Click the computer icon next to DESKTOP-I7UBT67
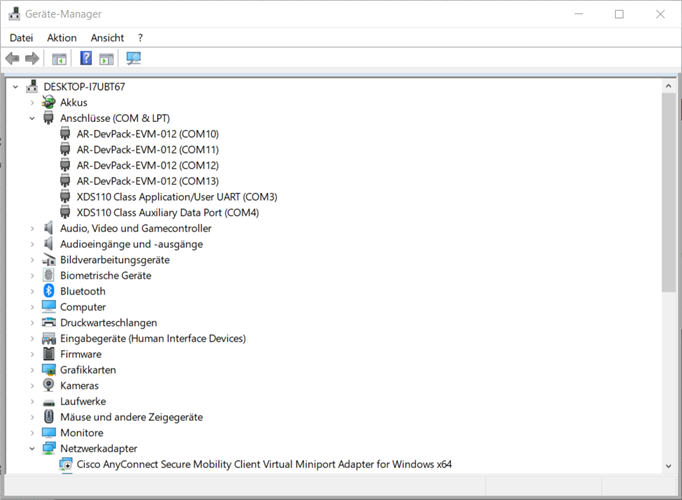682x500 pixels. 32,87
